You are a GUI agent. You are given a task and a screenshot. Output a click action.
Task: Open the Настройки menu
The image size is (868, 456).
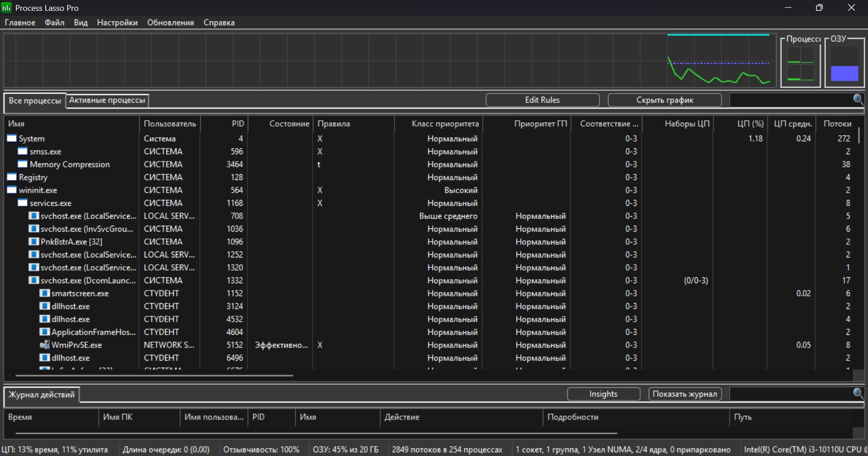pyautogui.click(x=117, y=23)
